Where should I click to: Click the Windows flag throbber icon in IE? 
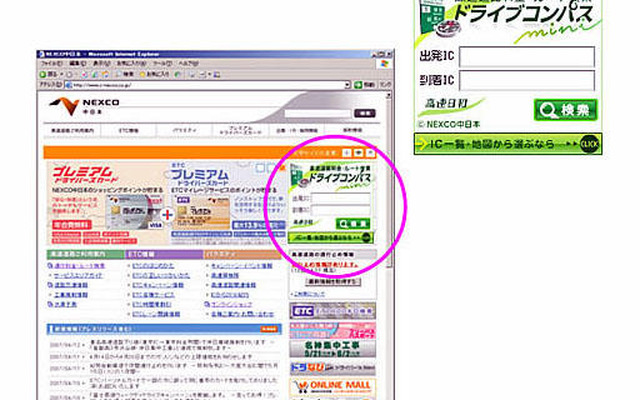[384, 64]
